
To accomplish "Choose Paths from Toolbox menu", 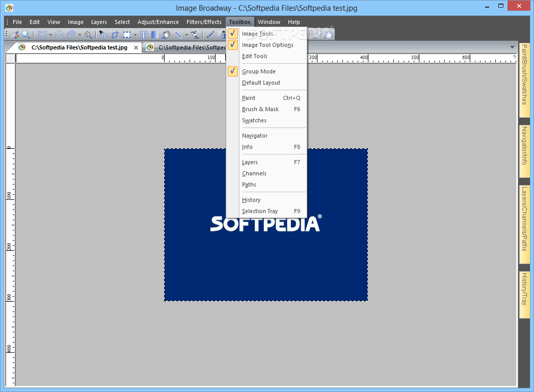I will (266, 185).
